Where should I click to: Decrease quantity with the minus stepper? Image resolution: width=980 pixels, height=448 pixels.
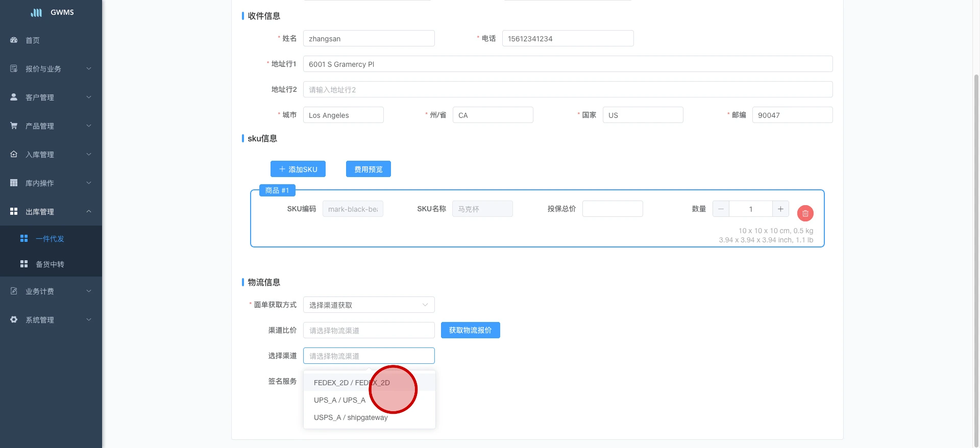[x=721, y=209]
